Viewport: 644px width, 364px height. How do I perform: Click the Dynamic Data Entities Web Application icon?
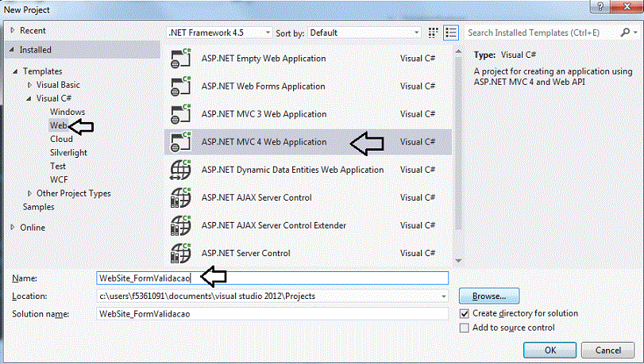(x=181, y=170)
